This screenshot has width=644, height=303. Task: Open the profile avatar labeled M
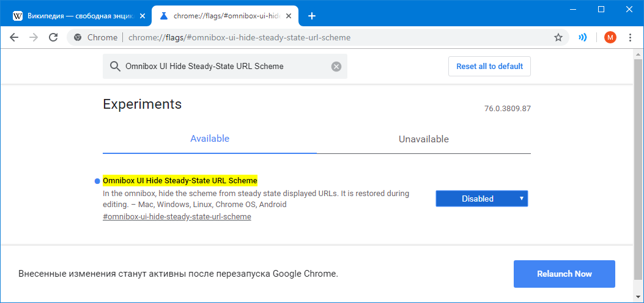coord(610,38)
